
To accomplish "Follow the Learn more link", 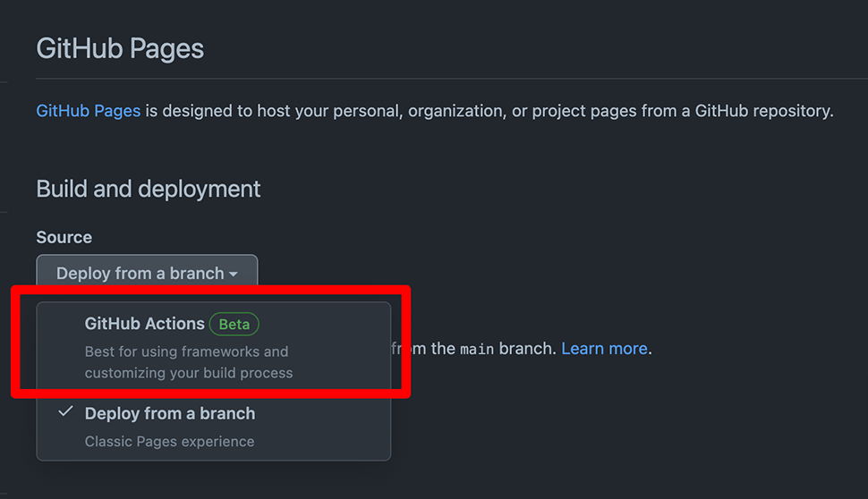I will 605,349.
